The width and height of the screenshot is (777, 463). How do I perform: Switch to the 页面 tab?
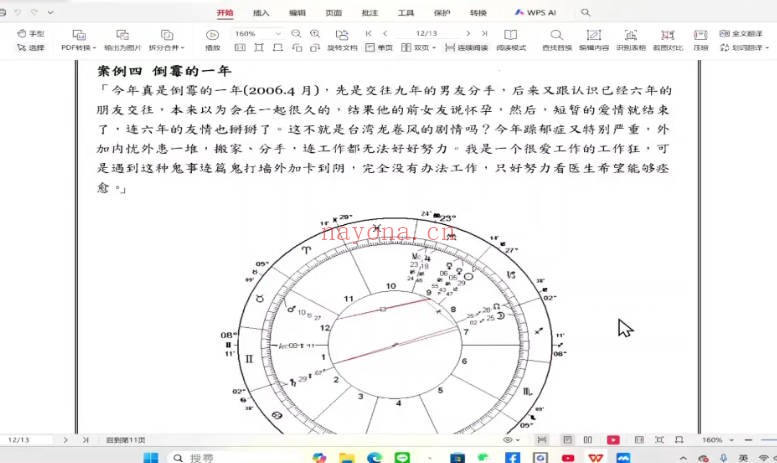(x=333, y=13)
